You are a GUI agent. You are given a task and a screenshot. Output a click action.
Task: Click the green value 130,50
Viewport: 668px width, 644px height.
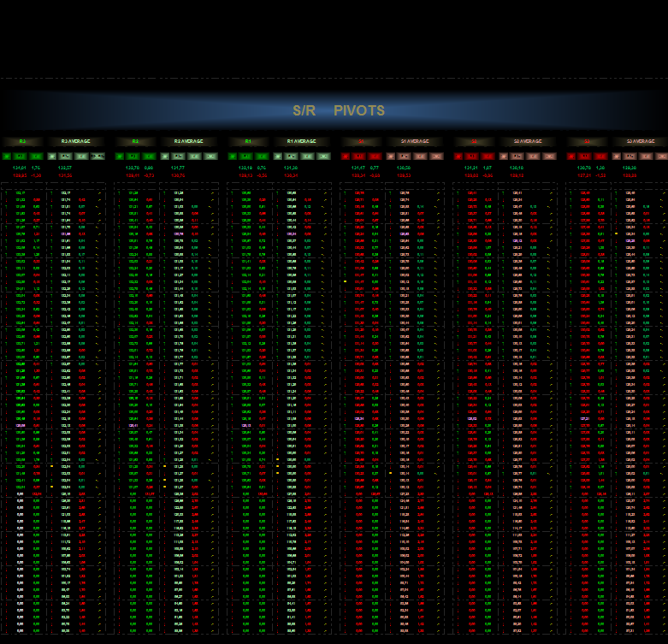point(404,168)
